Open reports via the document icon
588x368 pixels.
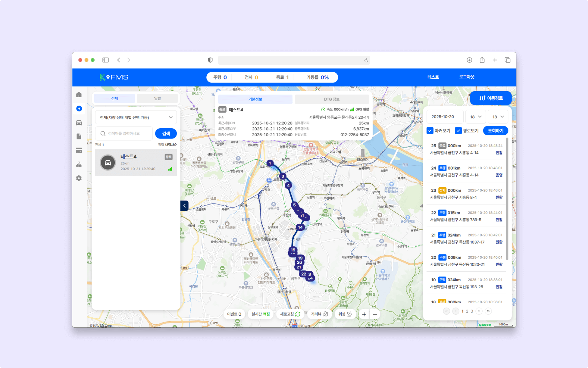pos(79,136)
